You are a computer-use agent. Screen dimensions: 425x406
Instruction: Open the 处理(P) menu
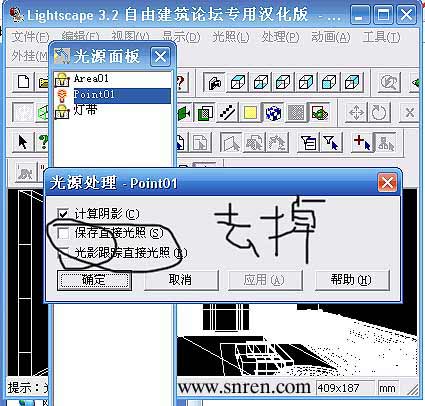[280, 37]
